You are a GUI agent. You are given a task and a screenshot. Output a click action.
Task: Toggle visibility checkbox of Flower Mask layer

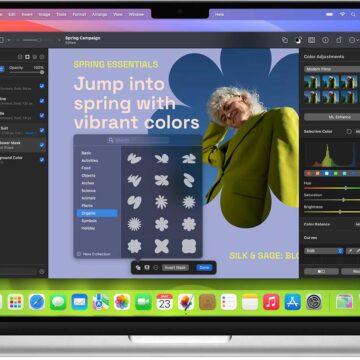[x=42, y=145]
